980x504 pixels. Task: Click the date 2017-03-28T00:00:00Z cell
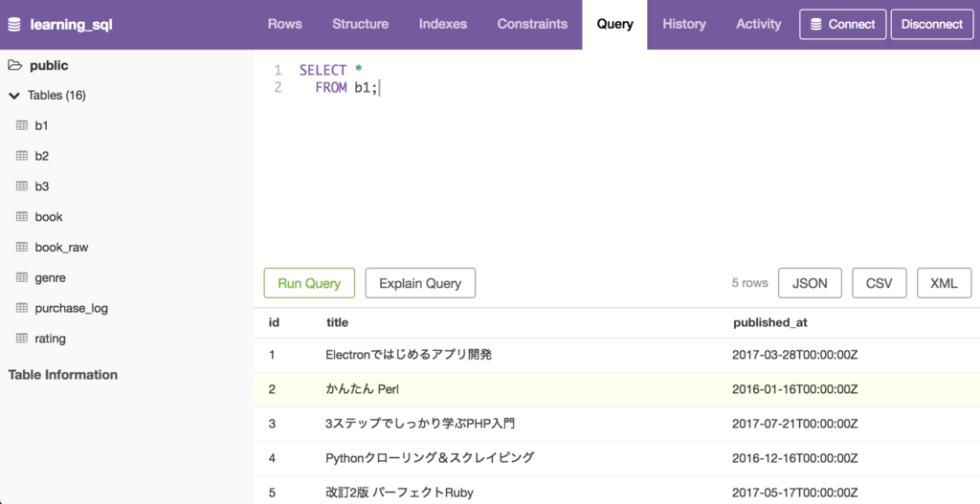pyautogui.click(x=795, y=355)
